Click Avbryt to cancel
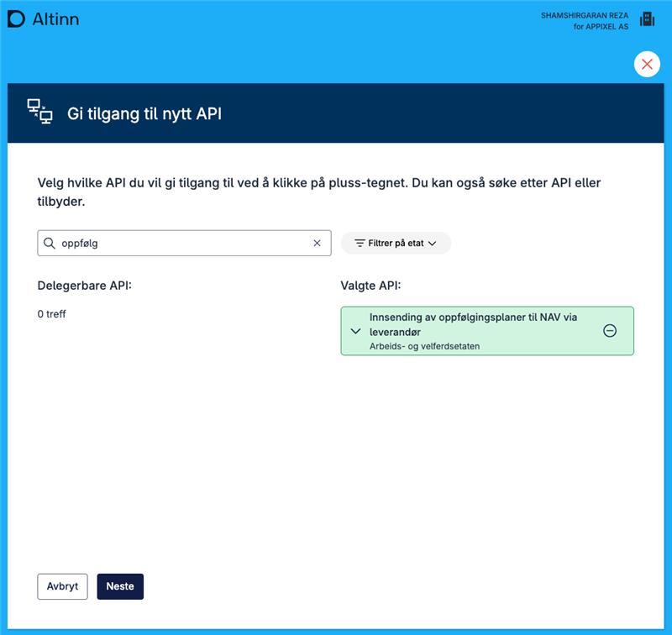 tap(62, 586)
